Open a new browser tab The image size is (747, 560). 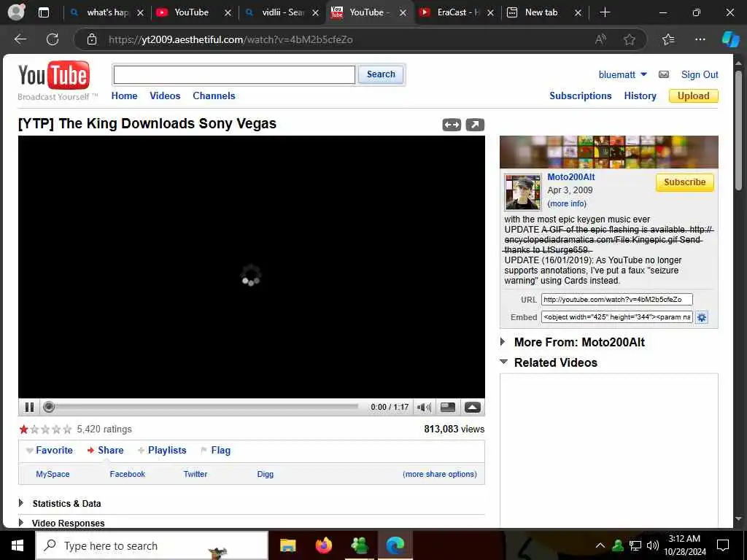click(x=605, y=12)
